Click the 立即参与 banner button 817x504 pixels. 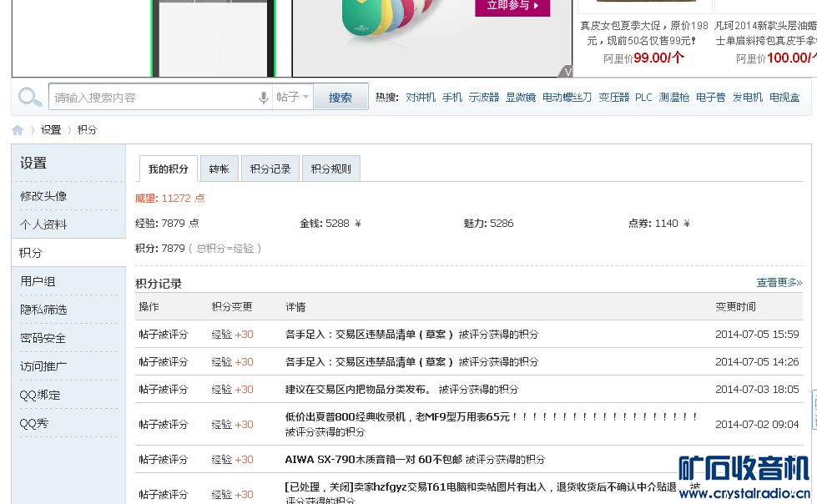(x=512, y=7)
